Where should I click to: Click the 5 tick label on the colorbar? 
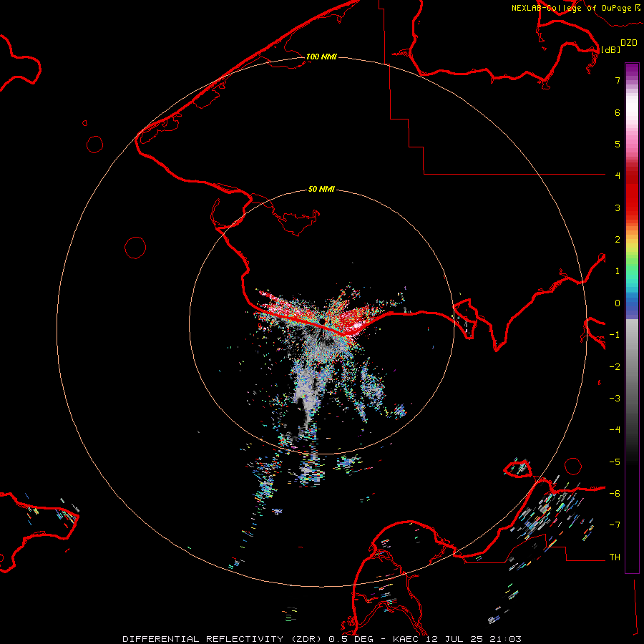click(618, 144)
